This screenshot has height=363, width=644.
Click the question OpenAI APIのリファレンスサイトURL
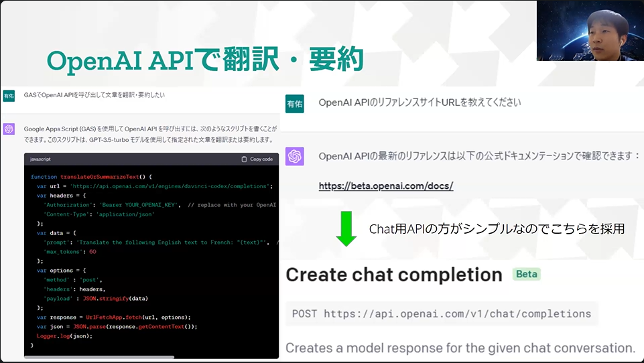(x=420, y=102)
